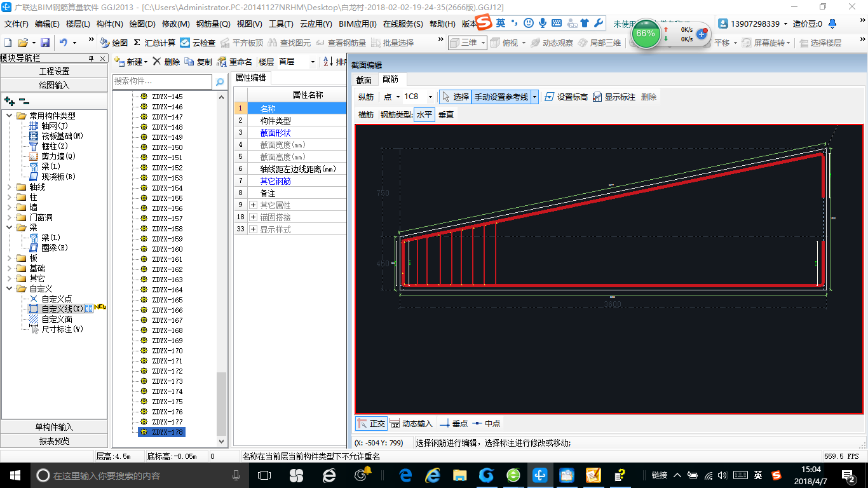The image size is (868, 488).
Task: Select 水平 horizontal rebar type
Action: [x=424, y=115]
